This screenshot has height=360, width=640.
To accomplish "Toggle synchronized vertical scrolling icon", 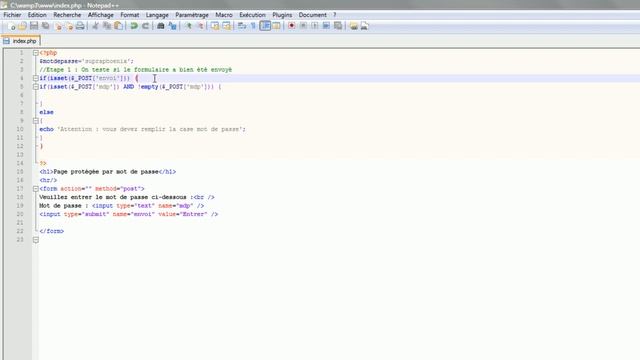I will click(215, 26).
